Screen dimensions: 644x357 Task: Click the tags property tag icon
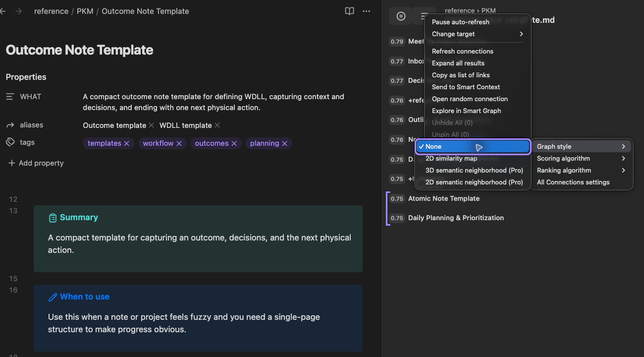(10, 142)
